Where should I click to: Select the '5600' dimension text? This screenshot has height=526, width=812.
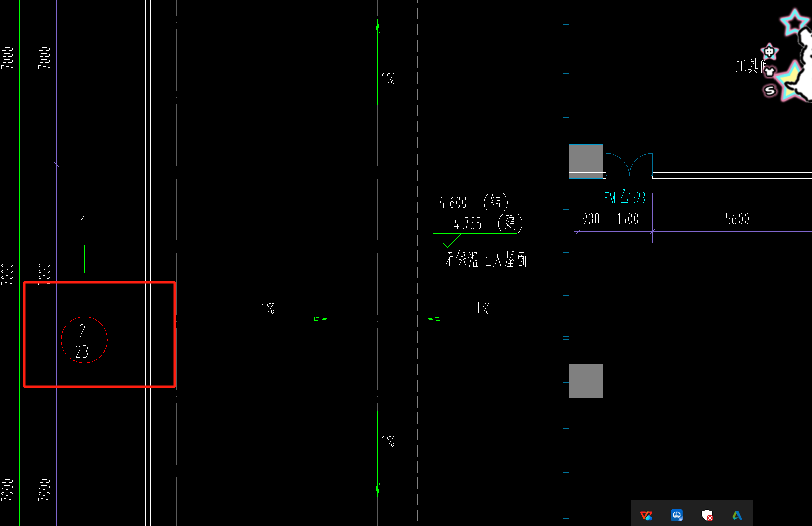point(737,219)
